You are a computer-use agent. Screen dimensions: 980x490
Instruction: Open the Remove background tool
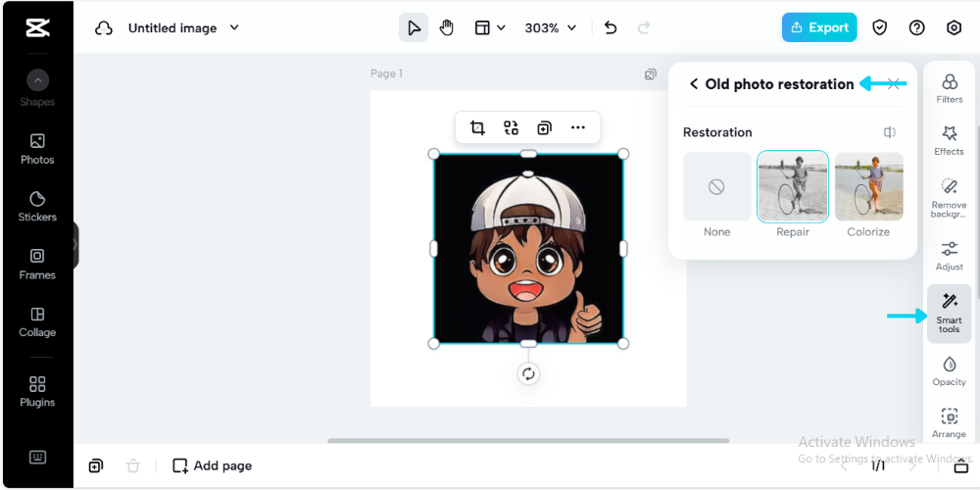pyautogui.click(x=950, y=198)
